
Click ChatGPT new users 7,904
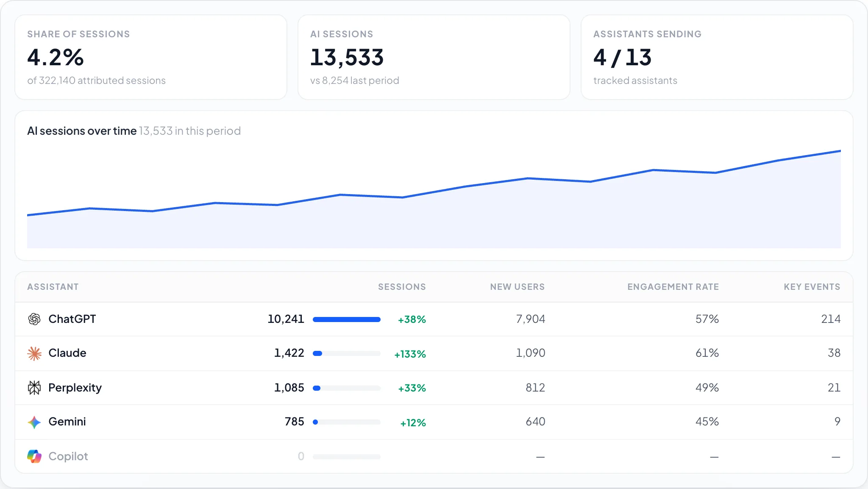[x=531, y=319]
